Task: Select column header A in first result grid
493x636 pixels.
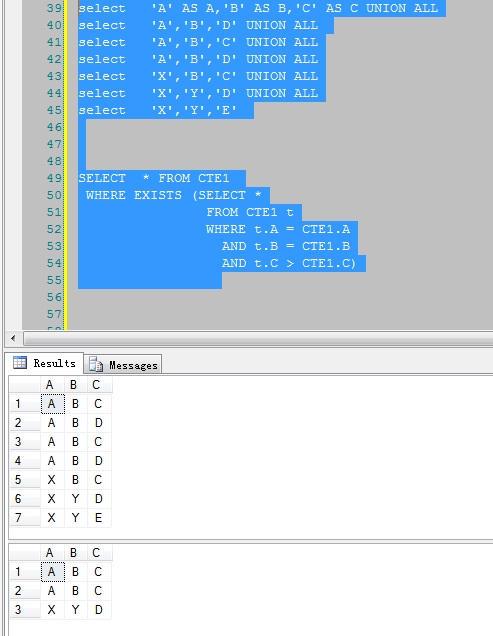Action: coord(52,385)
